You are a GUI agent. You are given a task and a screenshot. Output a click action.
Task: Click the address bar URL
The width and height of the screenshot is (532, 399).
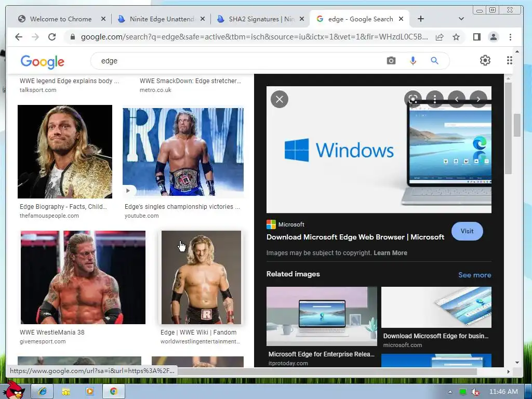click(x=254, y=37)
